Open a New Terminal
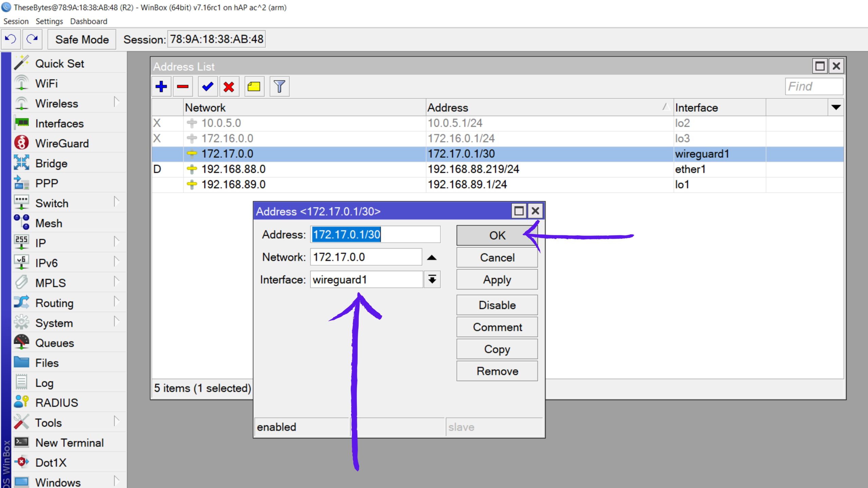Image resolution: width=868 pixels, height=488 pixels. [x=69, y=443]
